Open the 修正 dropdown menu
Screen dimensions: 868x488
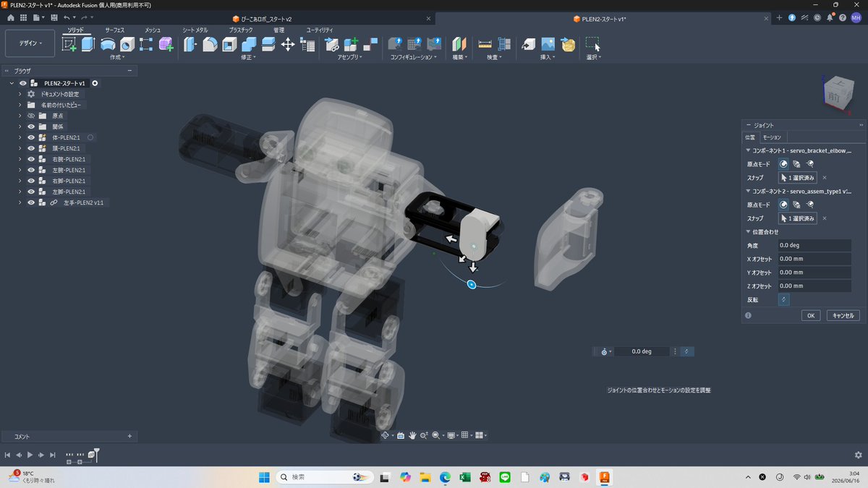(x=249, y=57)
